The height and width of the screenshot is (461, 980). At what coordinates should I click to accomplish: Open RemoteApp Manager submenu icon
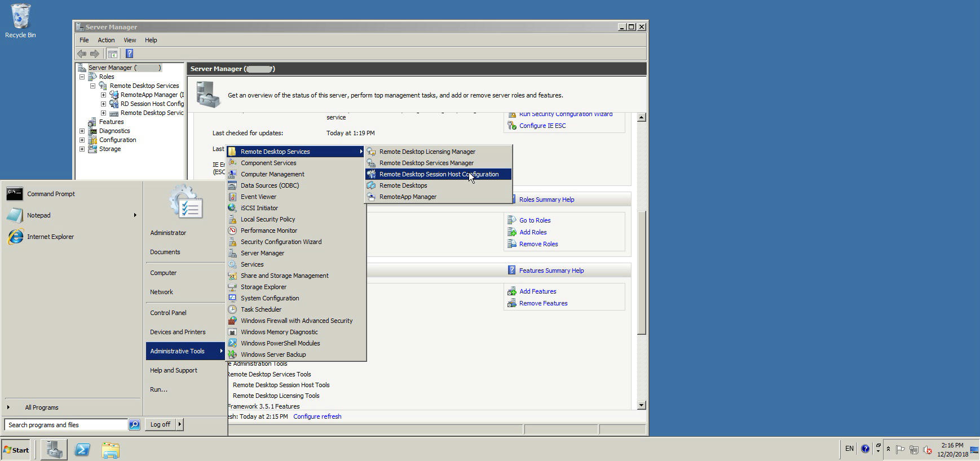pos(371,197)
